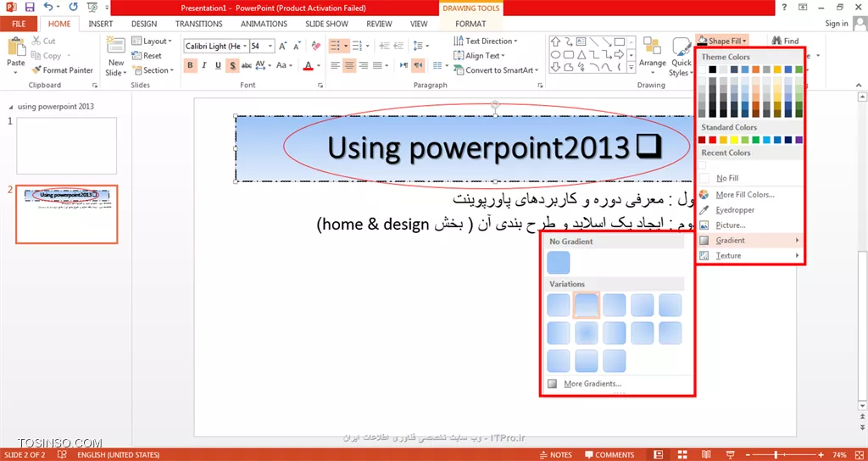Open the font name dropdown
Screen dimensions: 868x461
245,46
